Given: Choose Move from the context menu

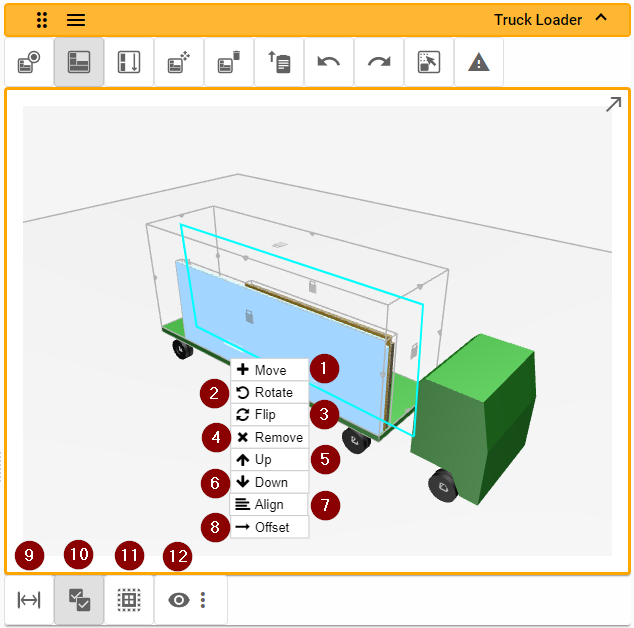Looking at the screenshot, I should 269,370.
